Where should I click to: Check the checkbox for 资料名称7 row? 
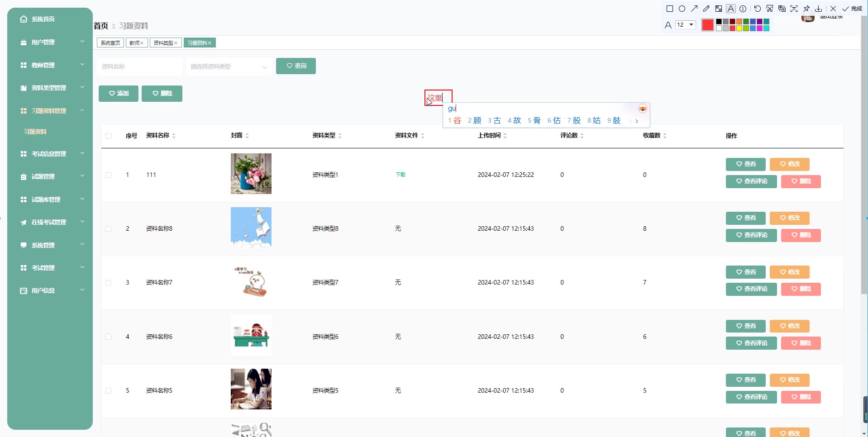click(109, 283)
